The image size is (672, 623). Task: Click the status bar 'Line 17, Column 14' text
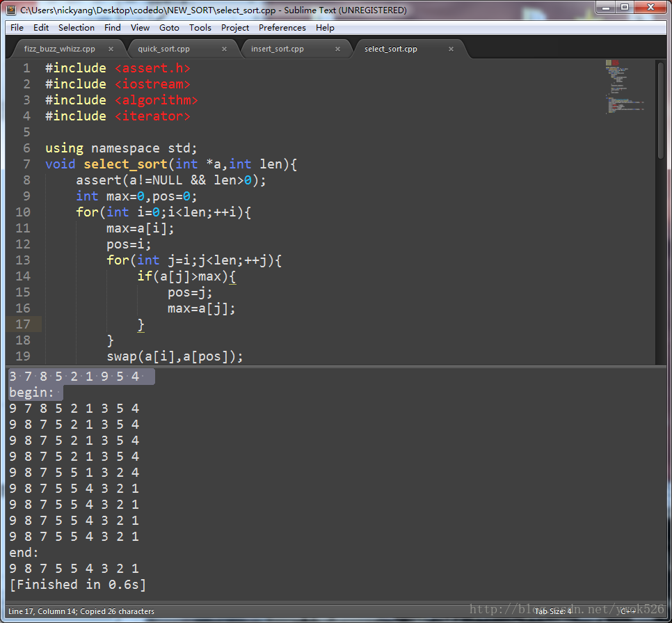pyautogui.click(x=42, y=611)
